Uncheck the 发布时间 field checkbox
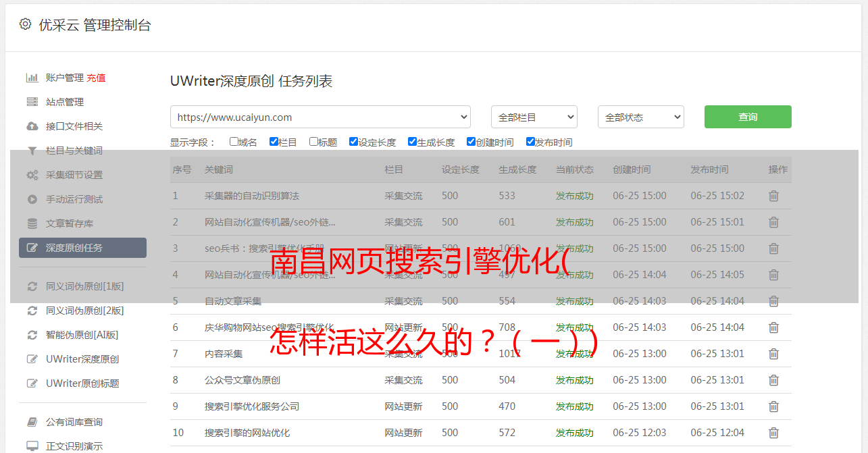The height and width of the screenshot is (453, 868). 530,142
